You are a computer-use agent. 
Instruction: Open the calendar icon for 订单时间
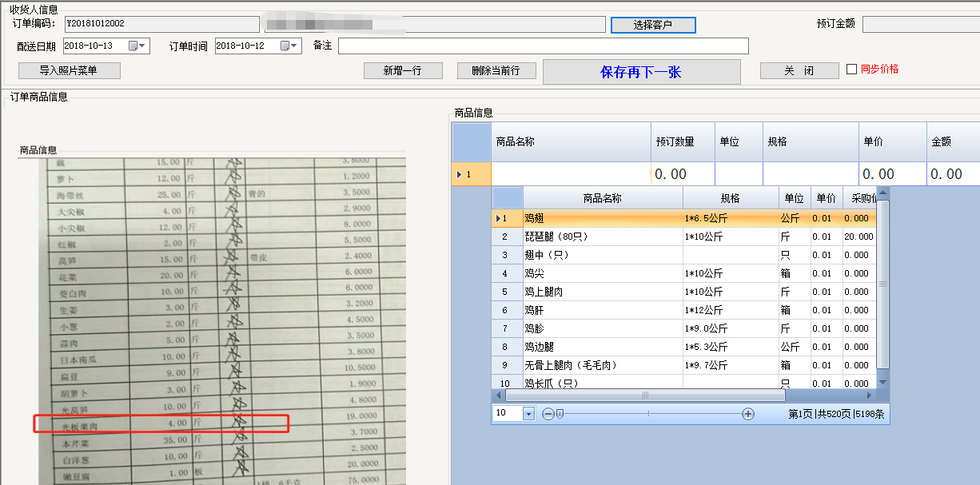(285, 46)
